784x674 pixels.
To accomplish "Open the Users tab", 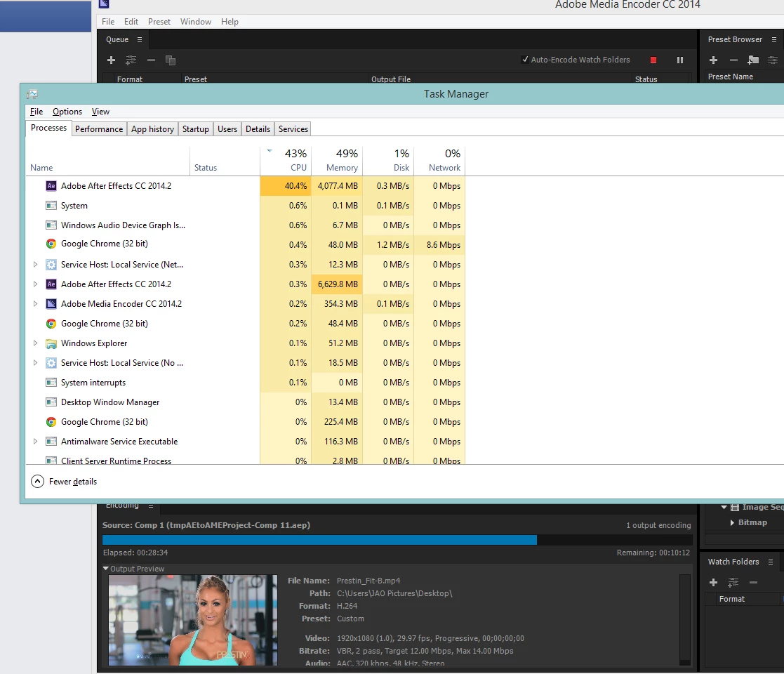I will coord(227,129).
